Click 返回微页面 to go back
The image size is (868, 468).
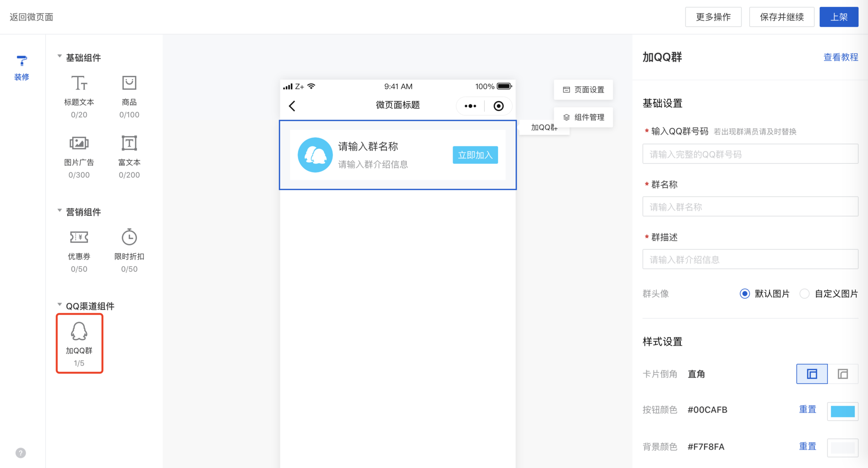(x=32, y=17)
